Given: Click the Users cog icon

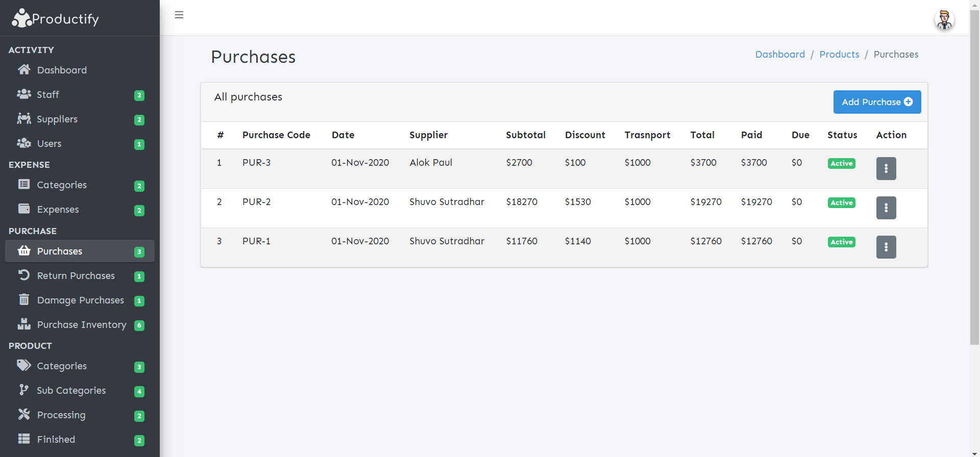Looking at the screenshot, I should coord(24,143).
